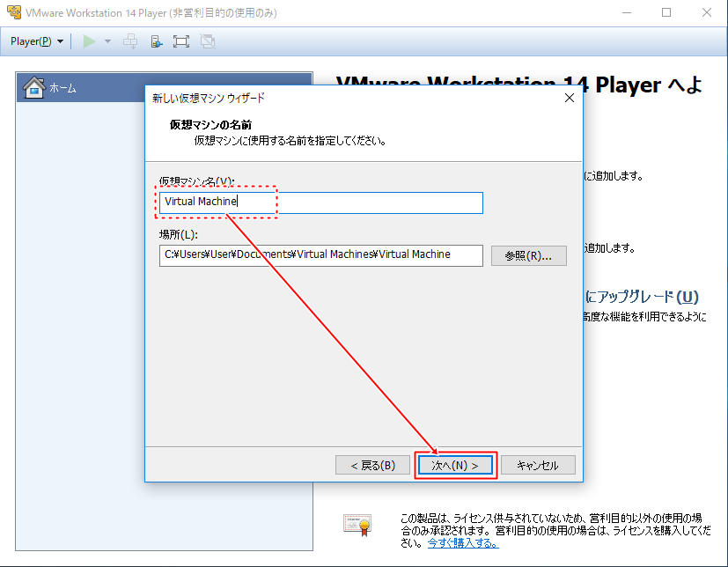Click the 仮想マシン名 text field
The height and width of the screenshot is (567, 728).
320,202
